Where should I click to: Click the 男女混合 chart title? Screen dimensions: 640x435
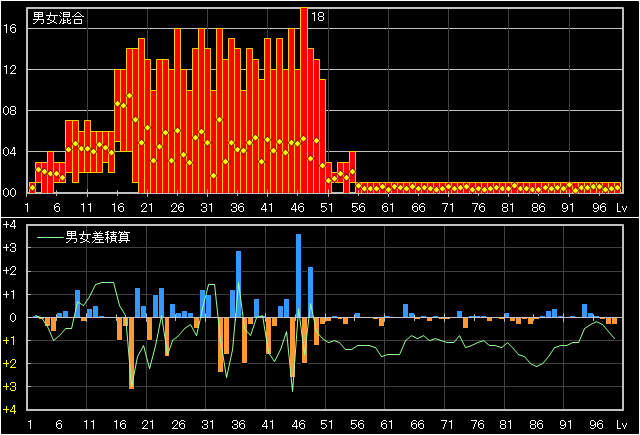coord(58,18)
